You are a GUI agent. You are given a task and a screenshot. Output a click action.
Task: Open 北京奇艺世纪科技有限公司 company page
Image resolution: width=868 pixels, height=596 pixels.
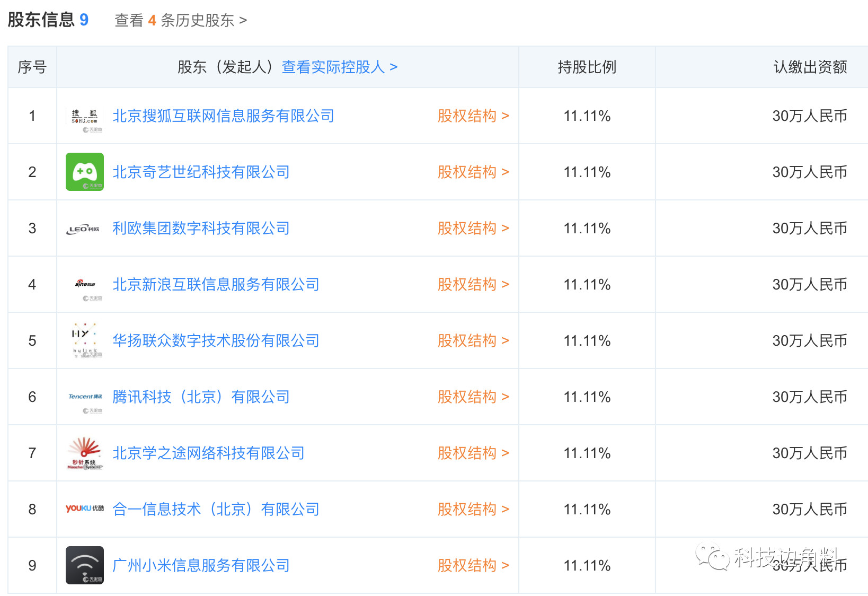[201, 172]
